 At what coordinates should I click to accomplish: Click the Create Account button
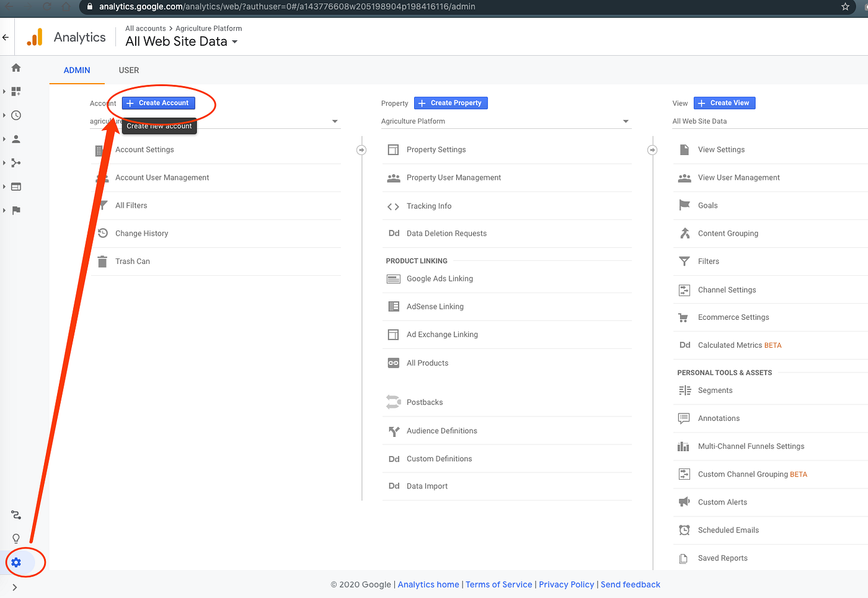coord(159,103)
